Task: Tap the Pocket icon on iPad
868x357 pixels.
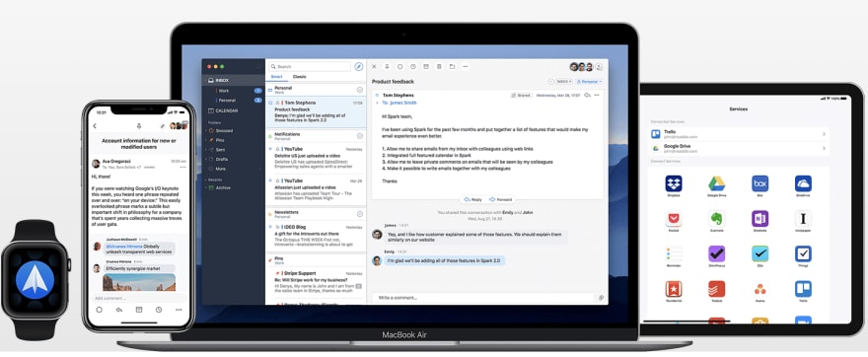Action: [x=673, y=219]
